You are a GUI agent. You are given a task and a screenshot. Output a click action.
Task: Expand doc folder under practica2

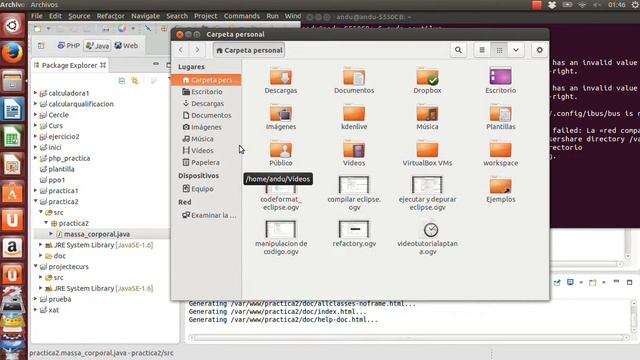point(41,256)
